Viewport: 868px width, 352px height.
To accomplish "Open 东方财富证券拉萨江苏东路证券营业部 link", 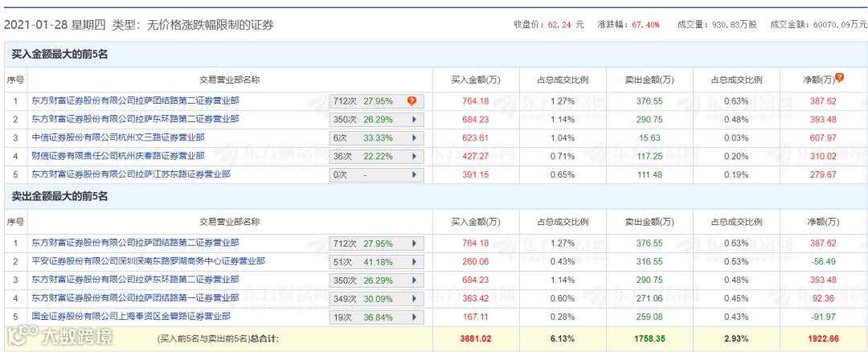I will pos(131,174).
